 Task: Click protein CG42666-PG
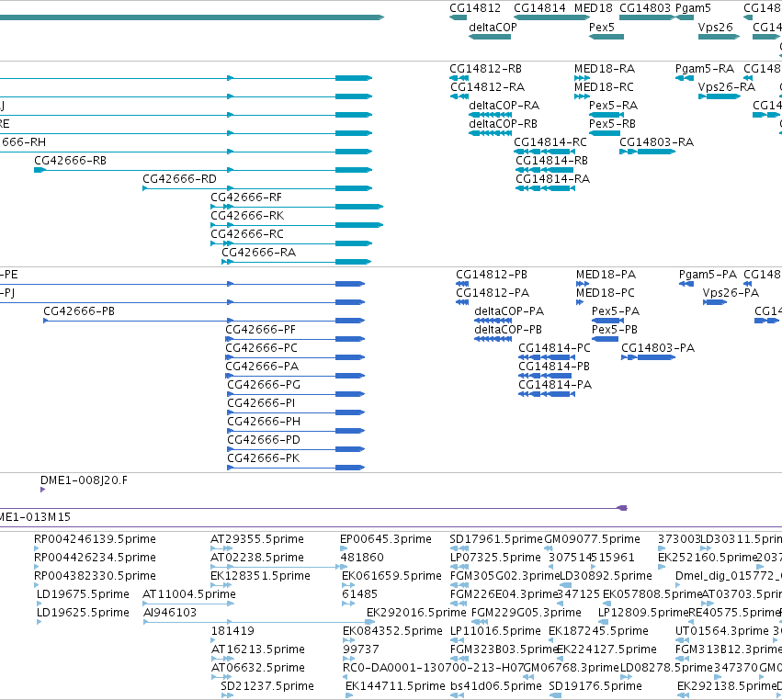(264, 385)
